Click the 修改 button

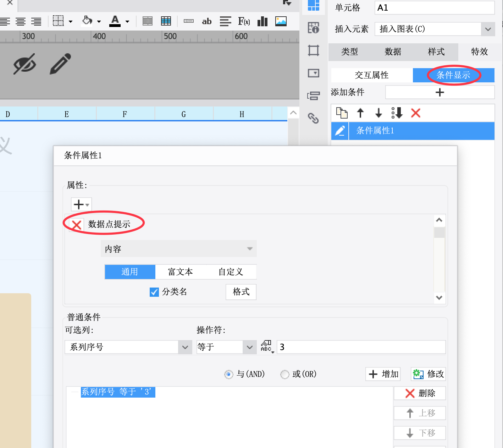click(429, 374)
